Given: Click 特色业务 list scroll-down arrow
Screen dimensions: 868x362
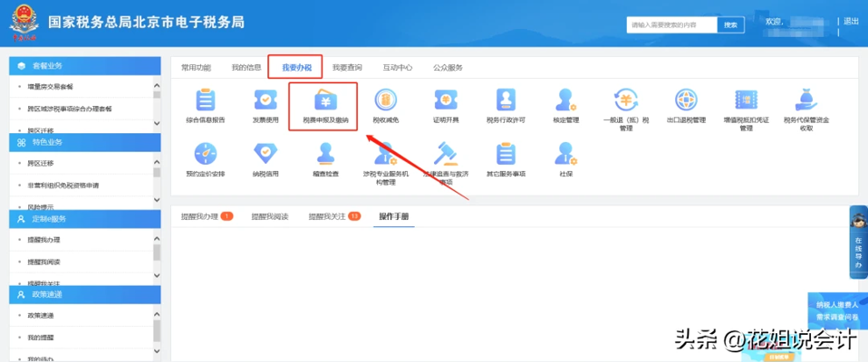Looking at the screenshot, I should [x=157, y=199].
